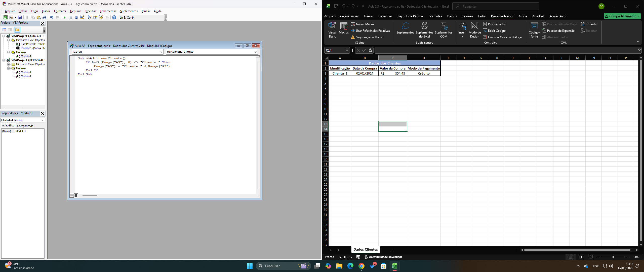Click the Macros icon in the ribbon
The width and height of the screenshot is (644, 272).
344,28
